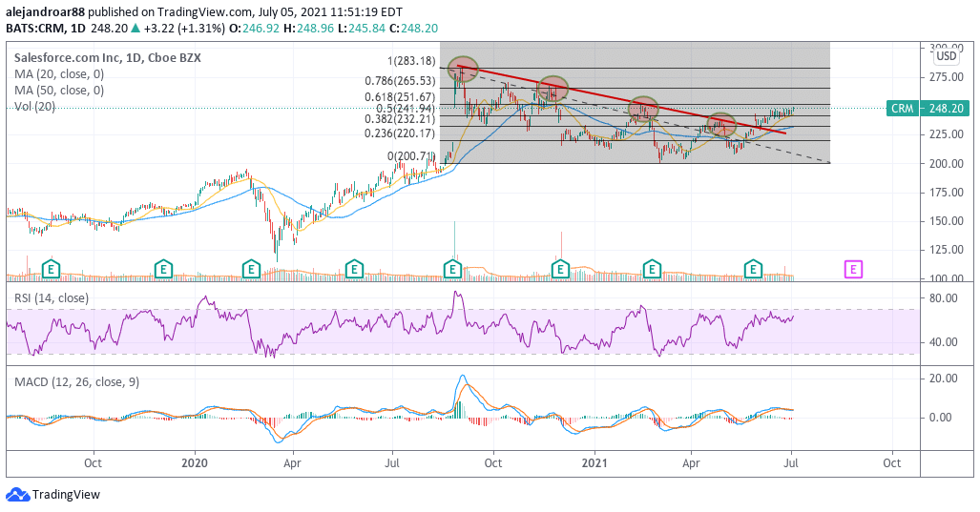Click the O:246.92 open value in header

coord(255,28)
